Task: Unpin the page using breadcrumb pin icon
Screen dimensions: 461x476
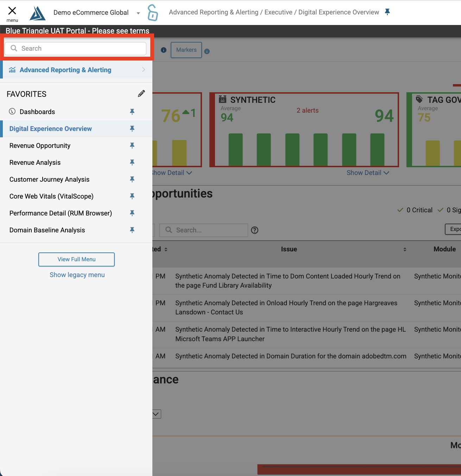Action: coord(387,12)
